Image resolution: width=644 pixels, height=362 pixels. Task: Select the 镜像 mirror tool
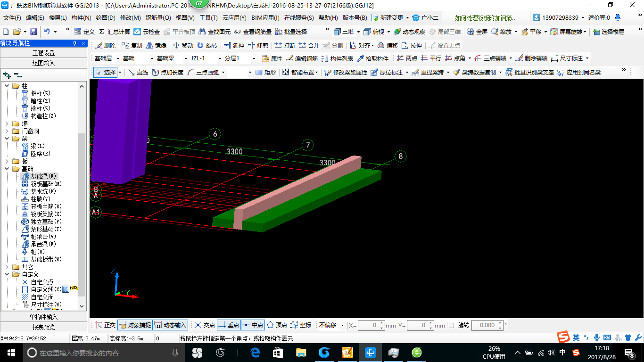(x=156, y=46)
